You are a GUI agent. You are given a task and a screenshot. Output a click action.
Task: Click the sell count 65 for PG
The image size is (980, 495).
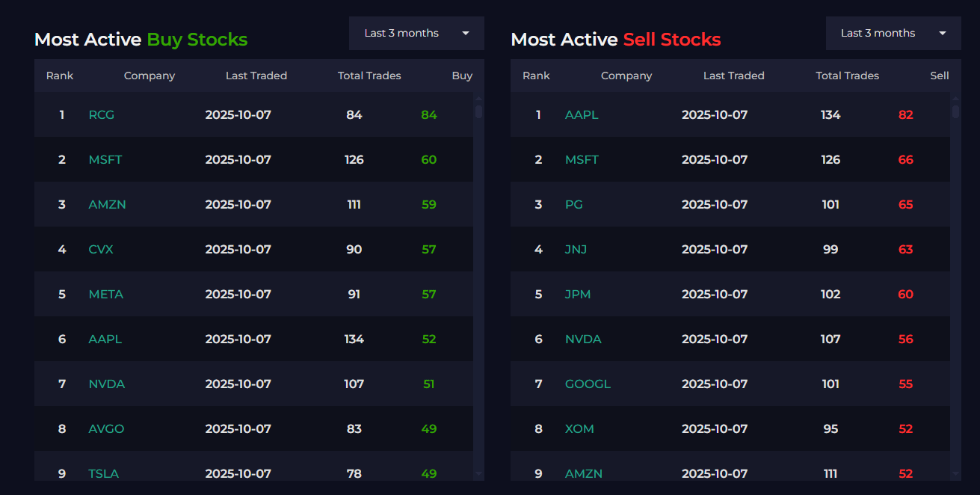point(906,205)
